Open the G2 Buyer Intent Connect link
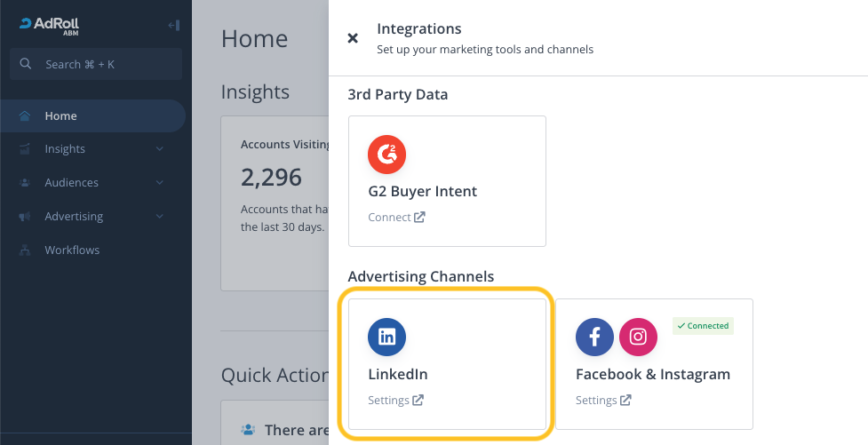868x445 pixels. coord(396,218)
